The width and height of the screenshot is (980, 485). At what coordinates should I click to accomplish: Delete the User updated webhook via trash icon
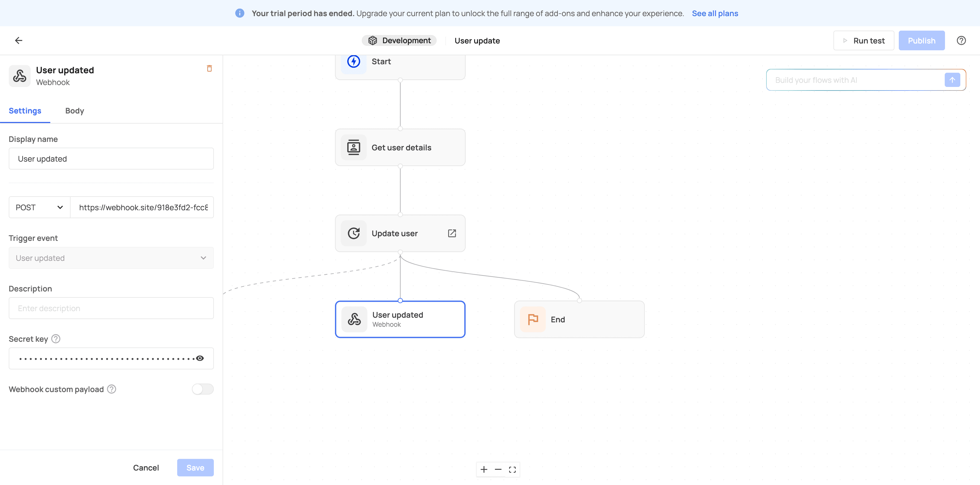pos(209,68)
